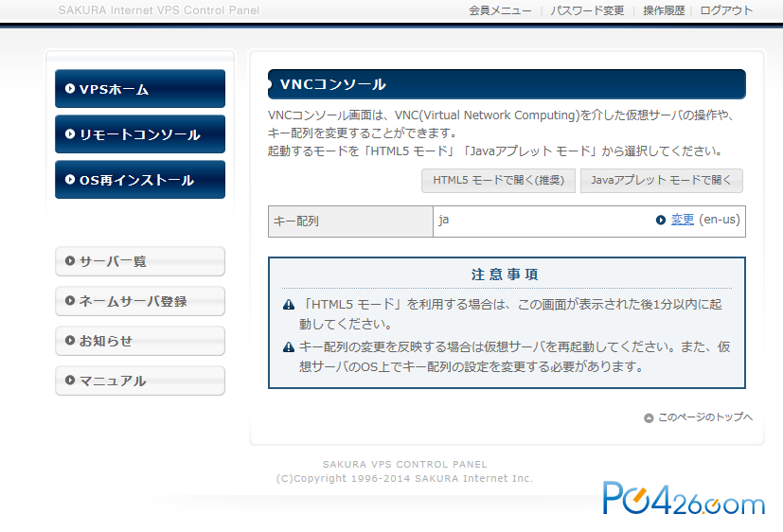
Task: Click the arrow icon beside 変更
Action: tap(661, 220)
